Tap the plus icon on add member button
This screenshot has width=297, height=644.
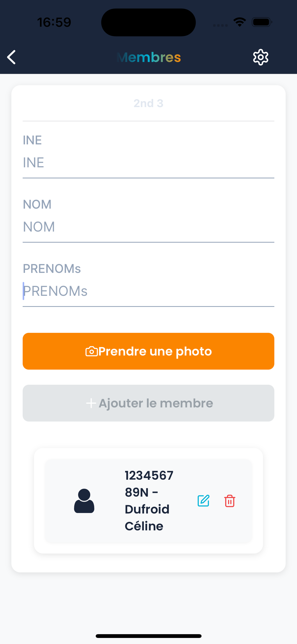91,403
